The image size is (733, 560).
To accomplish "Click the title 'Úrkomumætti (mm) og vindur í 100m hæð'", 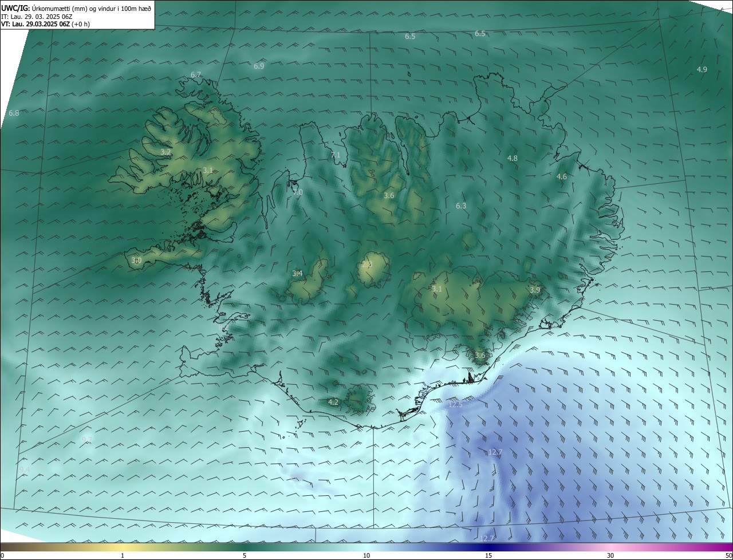I will tap(91, 7).
